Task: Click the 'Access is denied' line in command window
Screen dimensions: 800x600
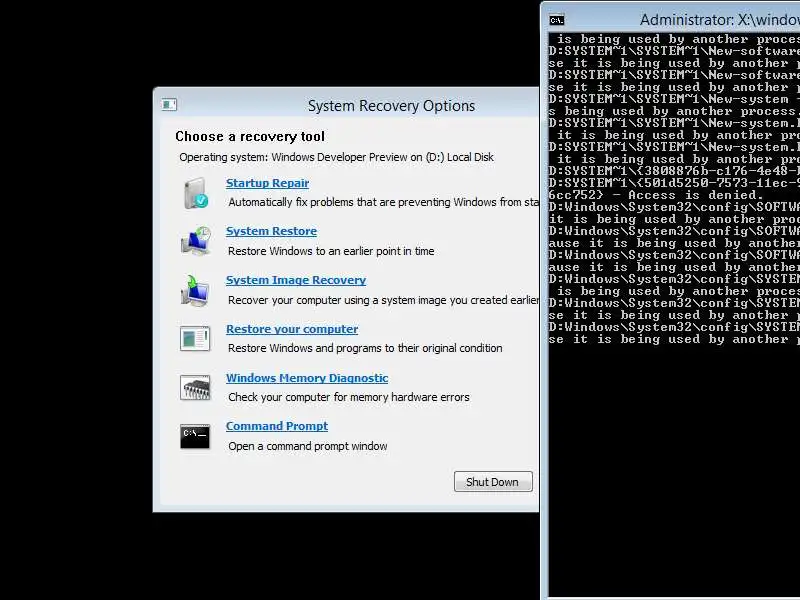Action: 656,195
